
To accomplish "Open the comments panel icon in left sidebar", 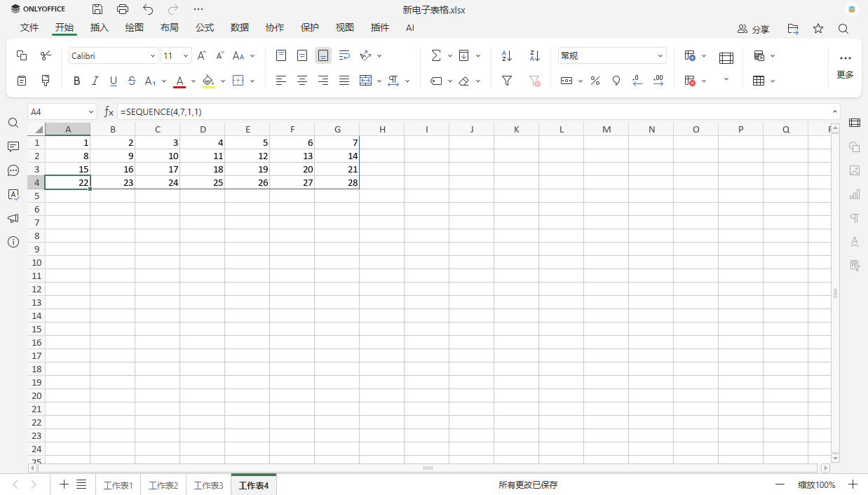I will click(x=13, y=147).
